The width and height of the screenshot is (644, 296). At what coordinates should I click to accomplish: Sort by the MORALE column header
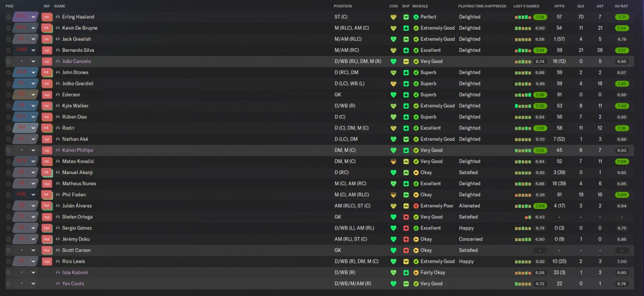420,6
